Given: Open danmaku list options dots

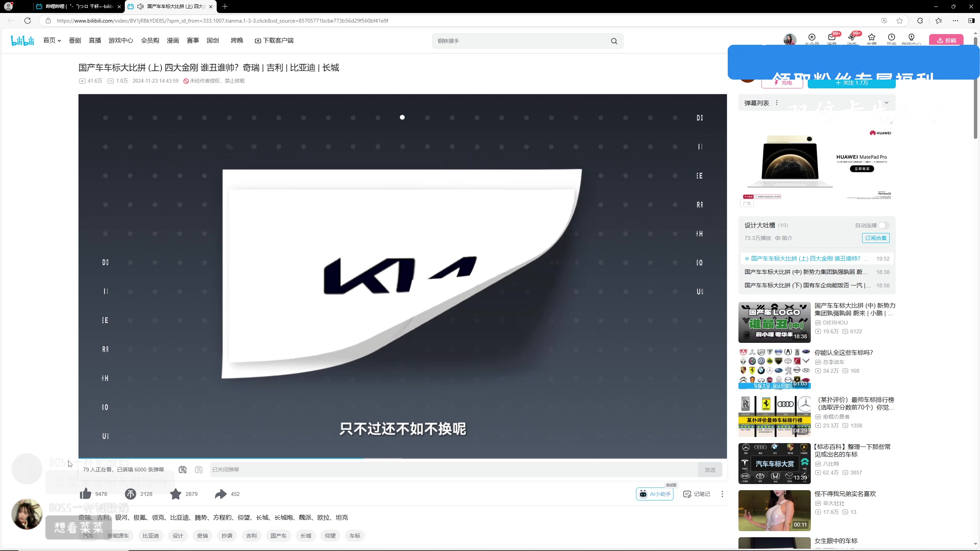Looking at the screenshot, I should pyautogui.click(x=777, y=103).
